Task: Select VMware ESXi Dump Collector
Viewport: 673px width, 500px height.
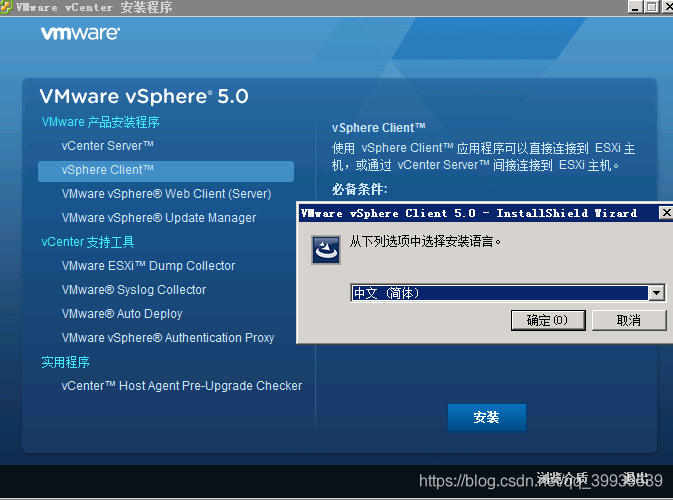Action: click(148, 266)
